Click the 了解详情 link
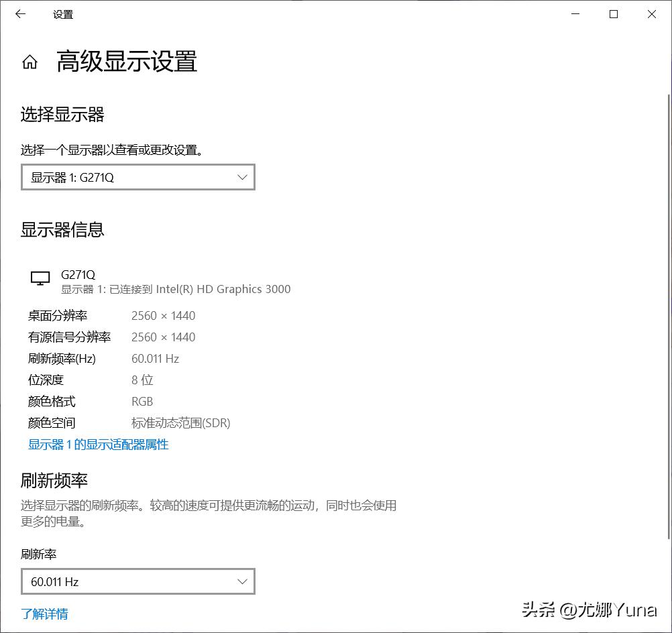 [44, 614]
